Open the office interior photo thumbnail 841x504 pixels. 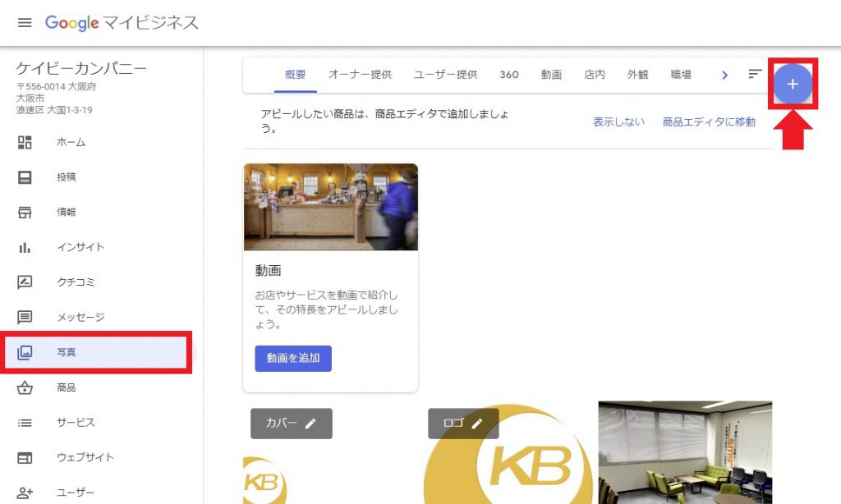coord(685,452)
